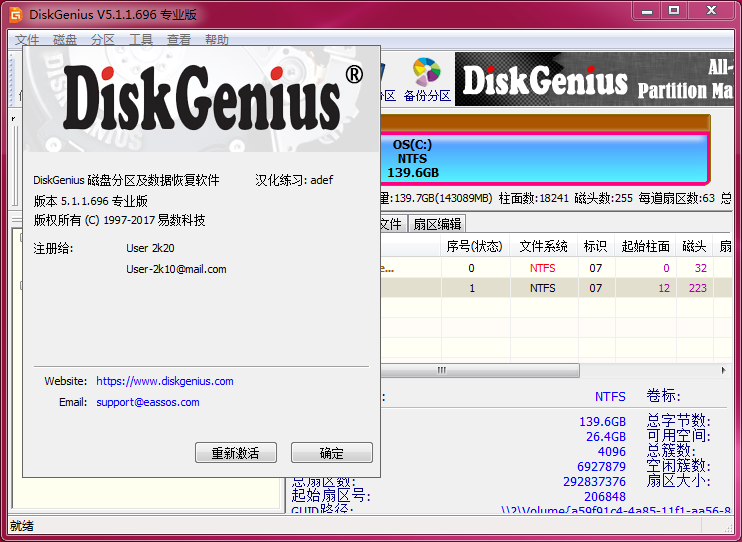Click the 206848 starting sector value
Viewport: 742px width, 542px height.
point(605,497)
